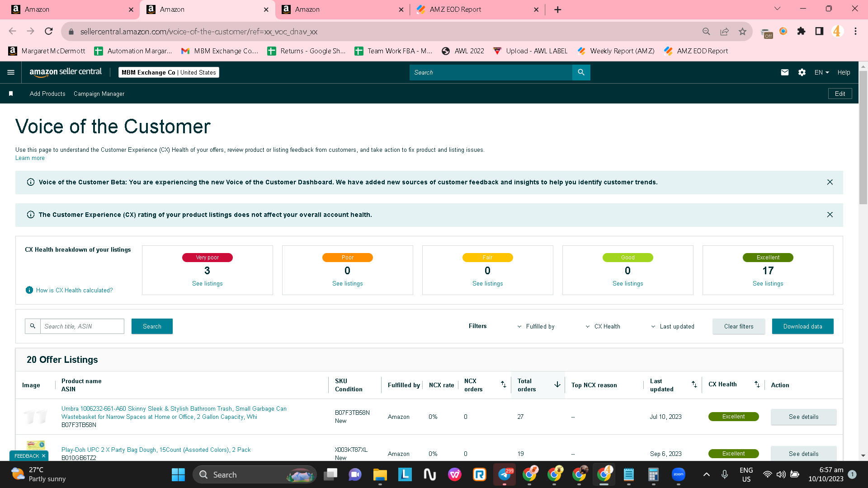Click See details for the Umbra trash can
The image size is (868, 488).
(803, 417)
